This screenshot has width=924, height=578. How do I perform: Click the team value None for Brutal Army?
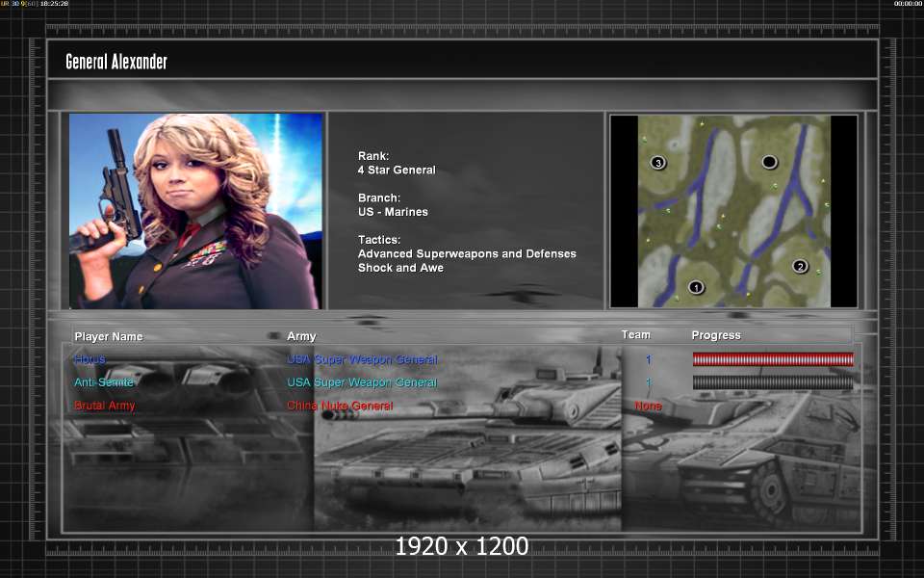[x=648, y=406]
